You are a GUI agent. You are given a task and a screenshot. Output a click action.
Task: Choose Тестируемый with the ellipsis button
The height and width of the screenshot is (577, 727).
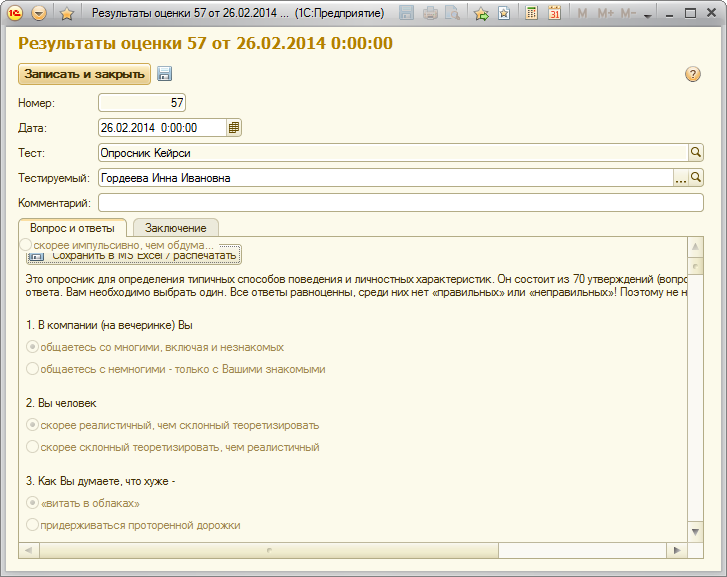pyautogui.click(x=681, y=178)
